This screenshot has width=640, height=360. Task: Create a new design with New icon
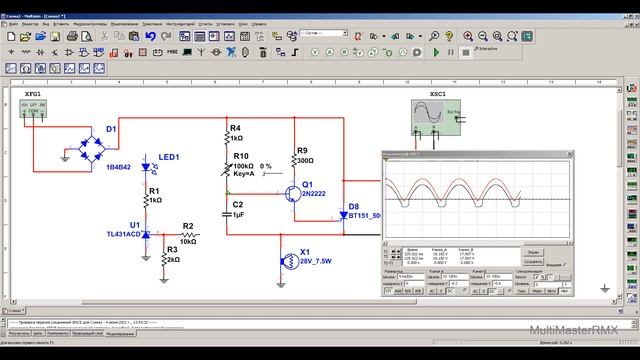tap(11, 37)
